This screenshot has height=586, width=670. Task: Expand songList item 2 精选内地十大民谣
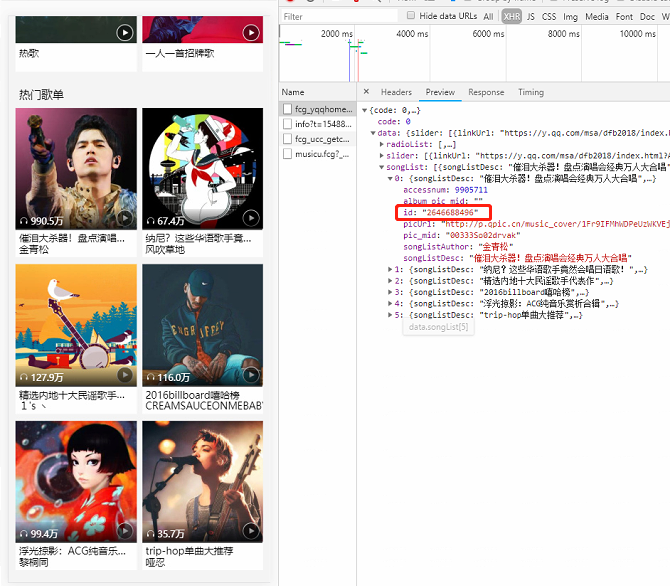(390, 281)
